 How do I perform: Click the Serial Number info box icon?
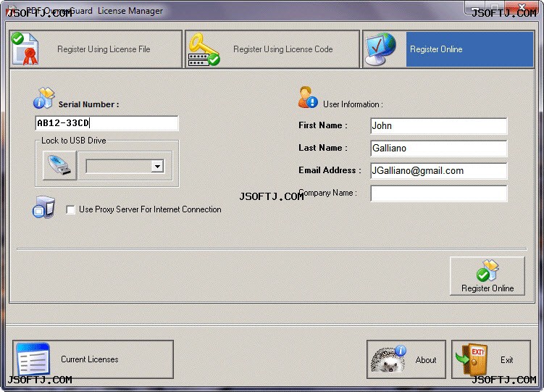(x=44, y=98)
